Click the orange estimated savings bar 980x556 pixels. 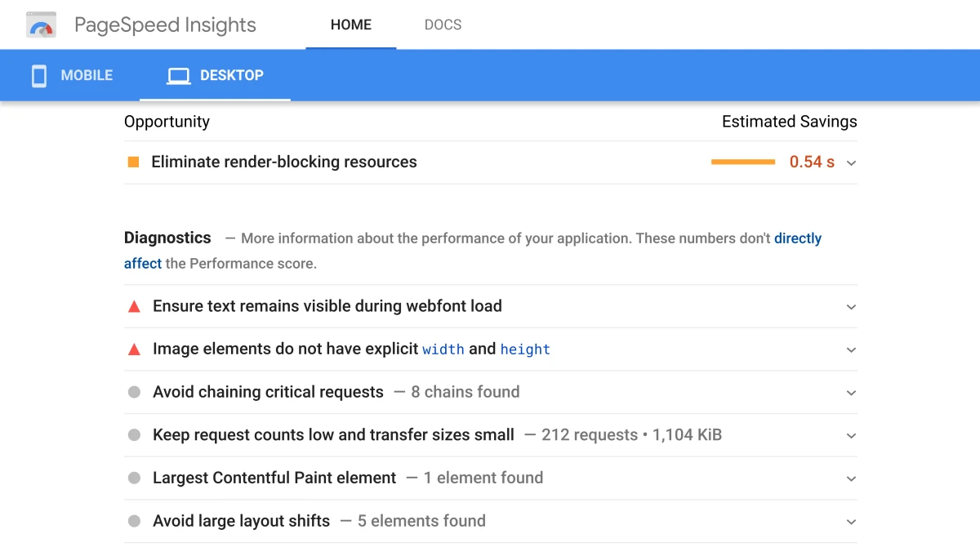point(742,162)
